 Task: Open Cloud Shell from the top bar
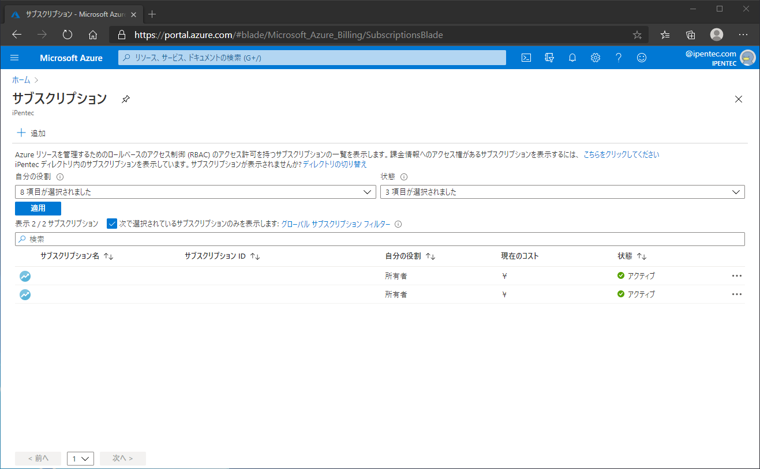click(526, 58)
